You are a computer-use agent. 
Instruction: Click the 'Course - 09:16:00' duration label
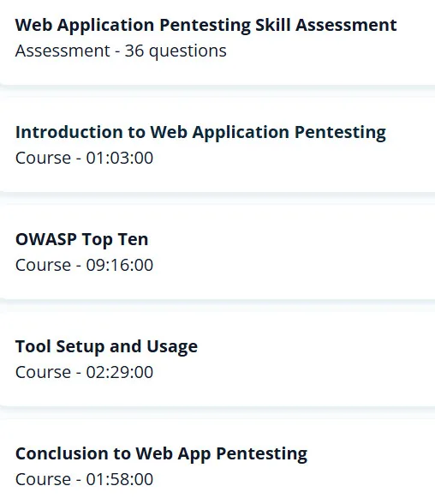(84, 265)
